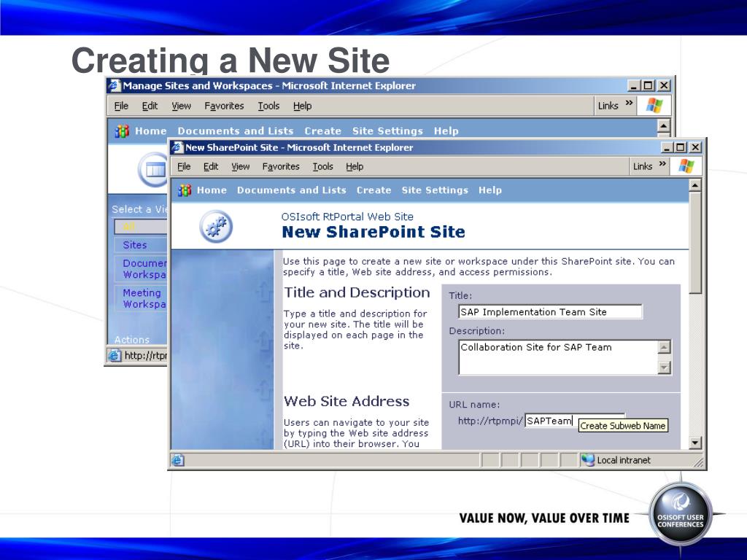Click the http://rtpmpi/ URL prefix text
This screenshot has height=560, width=747.
[x=490, y=421]
